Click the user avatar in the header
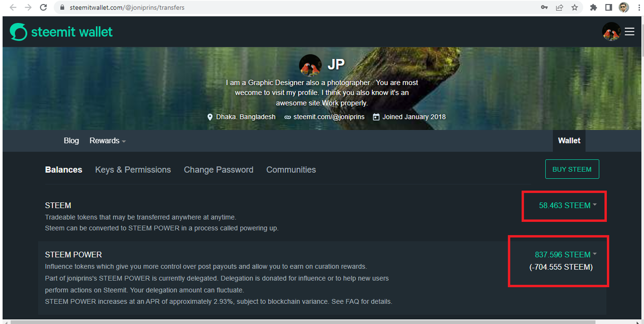 (611, 32)
